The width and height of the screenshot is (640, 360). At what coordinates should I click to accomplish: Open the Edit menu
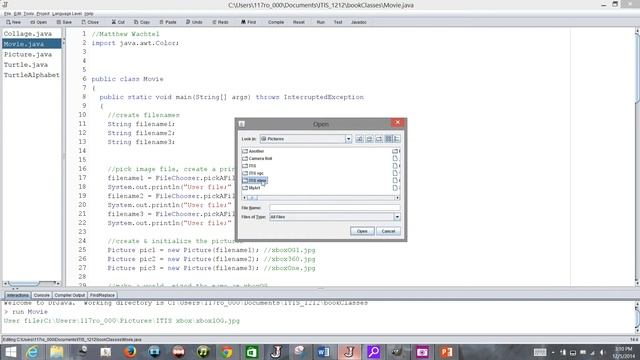click(x=17, y=13)
